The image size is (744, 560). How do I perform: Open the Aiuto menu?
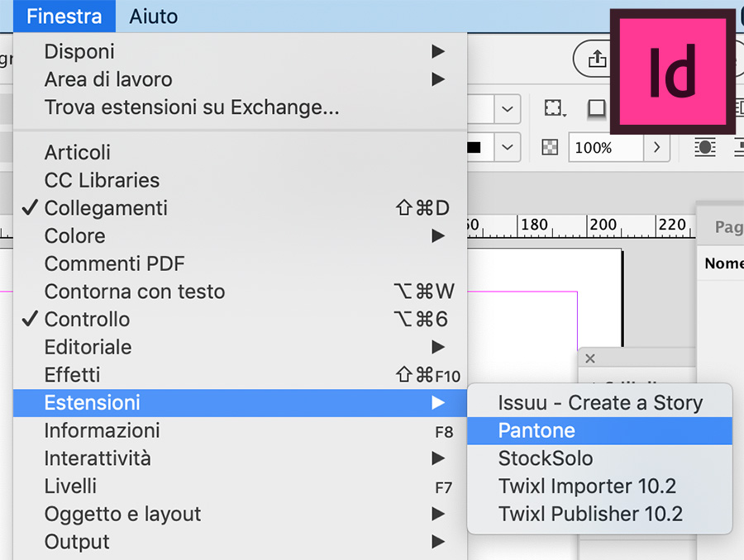click(x=153, y=17)
